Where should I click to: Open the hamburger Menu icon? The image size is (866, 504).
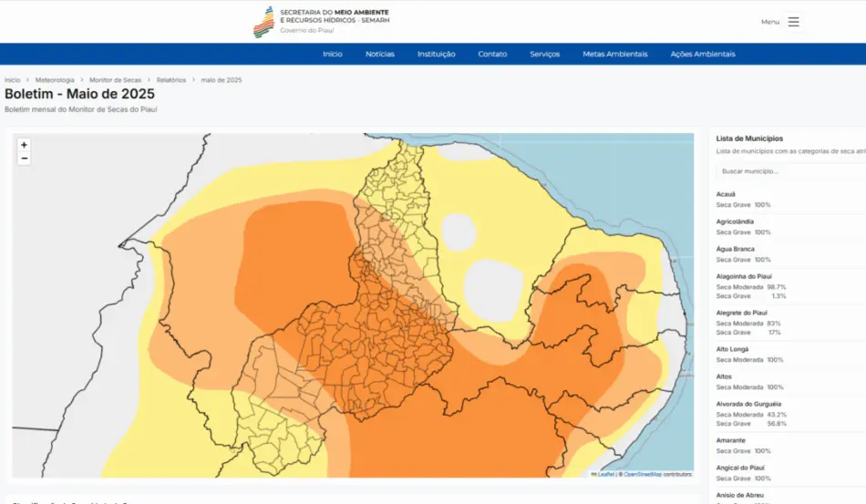click(794, 22)
